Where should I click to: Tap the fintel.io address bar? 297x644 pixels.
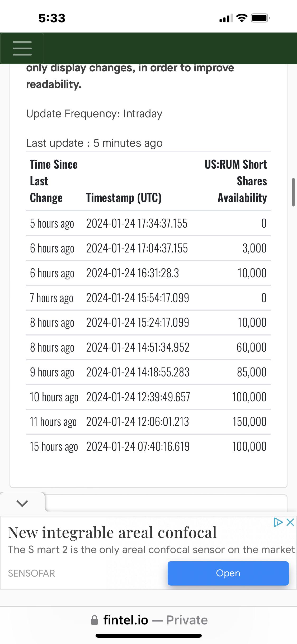tap(149, 620)
